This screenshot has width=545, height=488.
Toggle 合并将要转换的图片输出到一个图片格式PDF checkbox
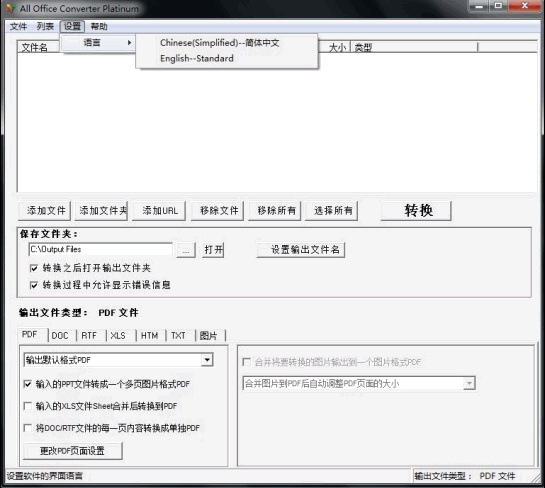[246, 363]
